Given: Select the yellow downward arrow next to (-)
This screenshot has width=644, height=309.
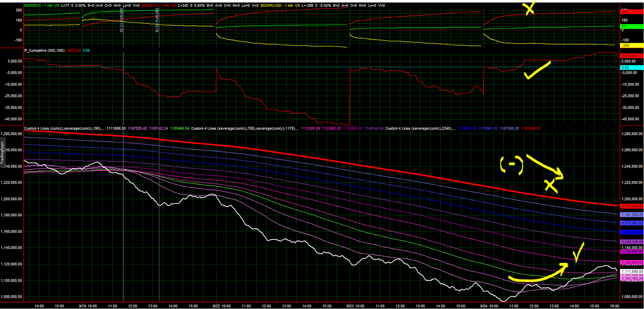Looking at the screenshot, I should click(545, 166).
